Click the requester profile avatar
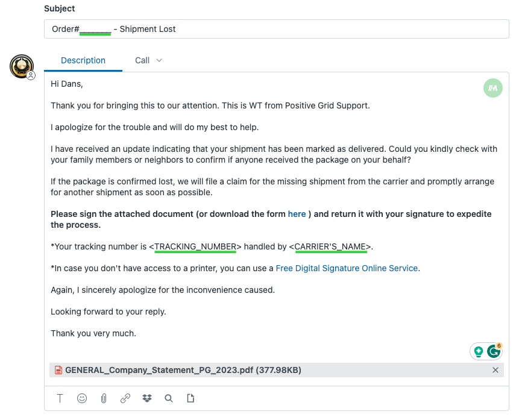Viewport: 516px width, 420px height. (x=22, y=66)
